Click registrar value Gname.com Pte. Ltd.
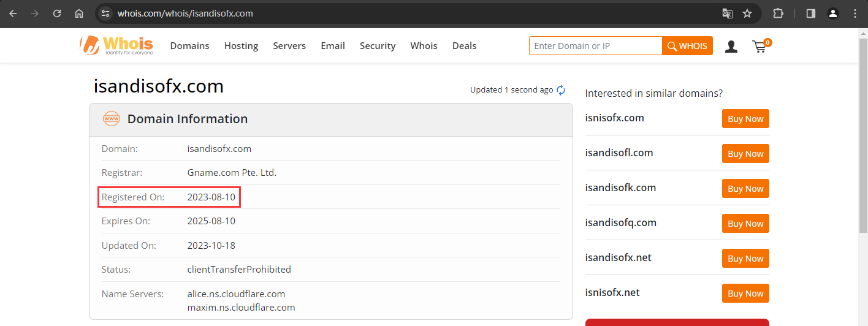868x326 pixels. [232, 173]
